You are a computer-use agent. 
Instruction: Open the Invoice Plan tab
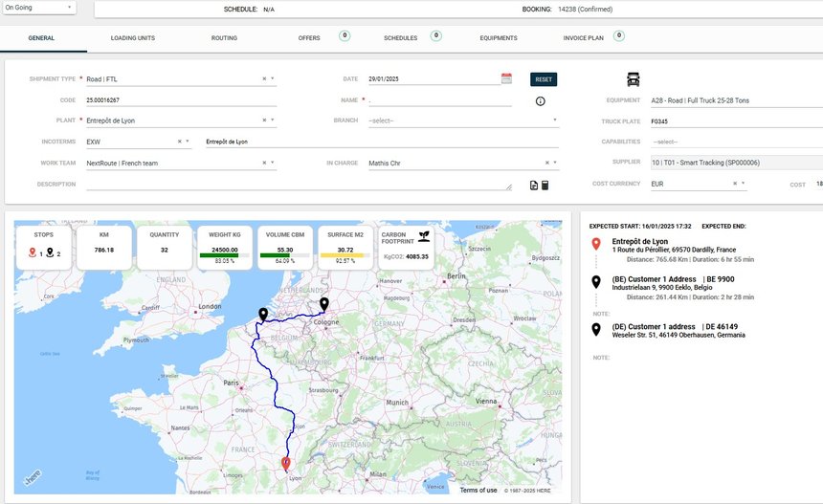[583, 37]
